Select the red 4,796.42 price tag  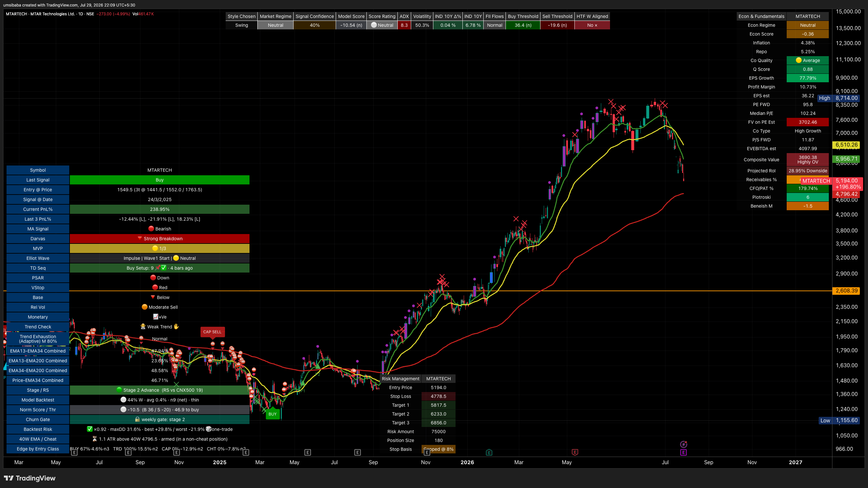tap(846, 194)
